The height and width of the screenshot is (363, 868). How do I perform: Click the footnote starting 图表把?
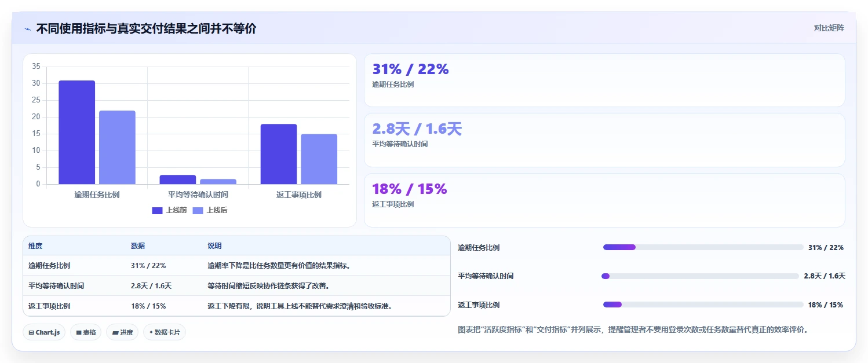[x=633, y=330]
